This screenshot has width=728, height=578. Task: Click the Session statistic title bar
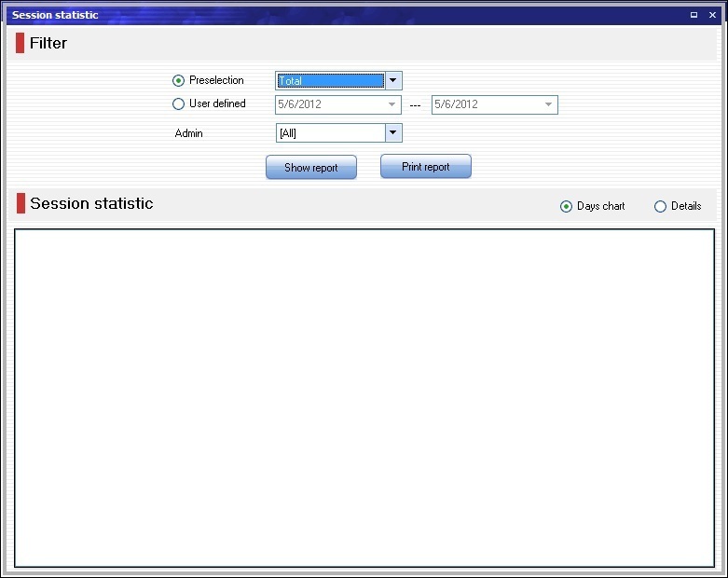click(x=345, y=15)
